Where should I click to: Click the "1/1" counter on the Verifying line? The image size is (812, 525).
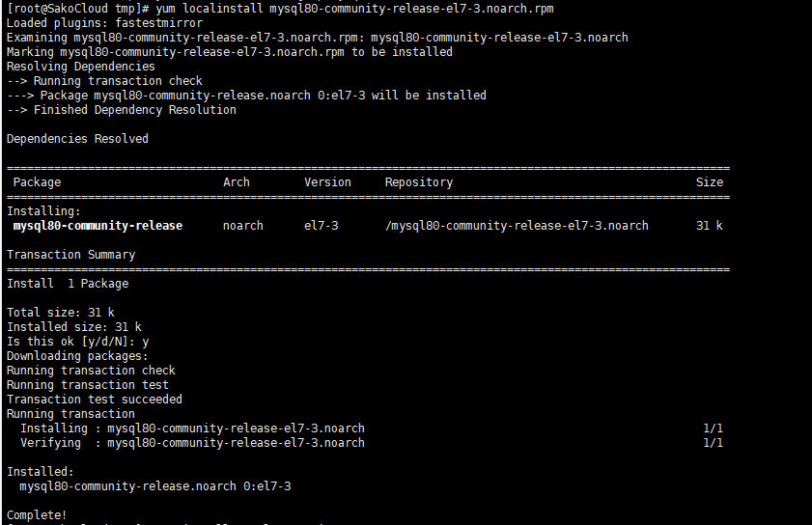pyautogui.click(x=714, y=443)
